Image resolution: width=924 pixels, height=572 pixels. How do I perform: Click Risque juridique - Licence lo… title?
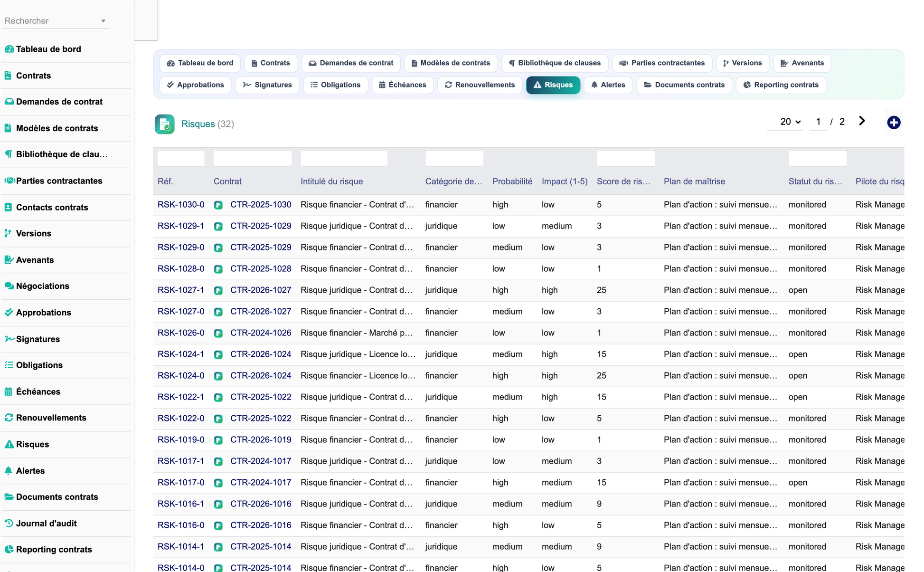[358, 354]
